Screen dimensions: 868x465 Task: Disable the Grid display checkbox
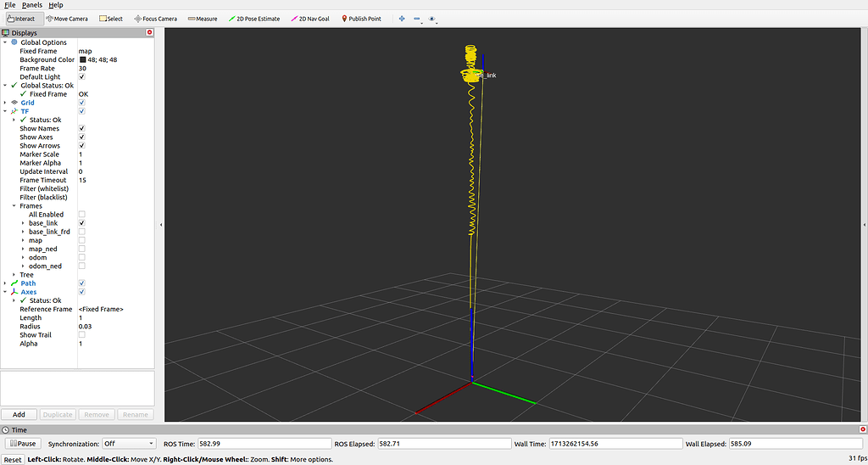point(82,103)
